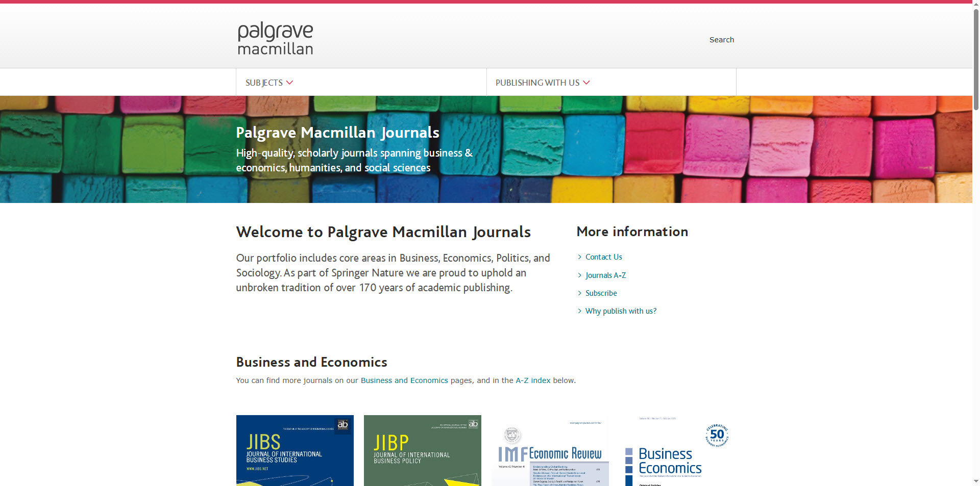The height and width of the screenshot is (486, 980).
Task: Click the arrow beside Why publish with us?
Action: coord(580,311)
